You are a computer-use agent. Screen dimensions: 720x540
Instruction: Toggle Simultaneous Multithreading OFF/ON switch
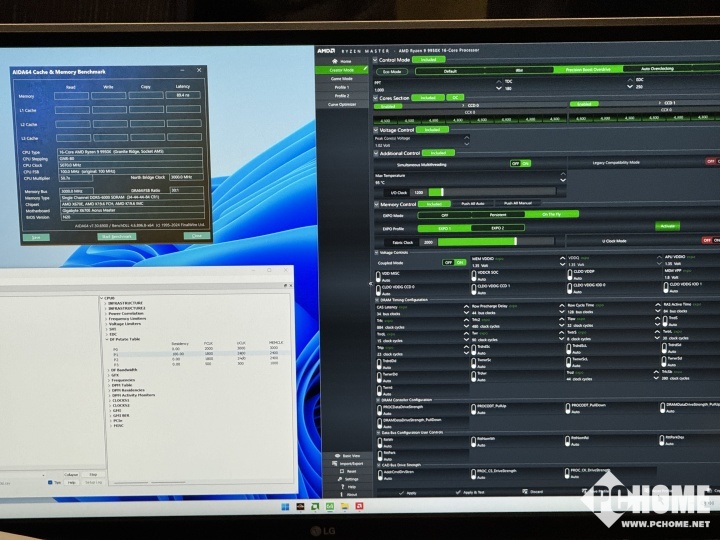pyautogui.click(x=520, y=163)
